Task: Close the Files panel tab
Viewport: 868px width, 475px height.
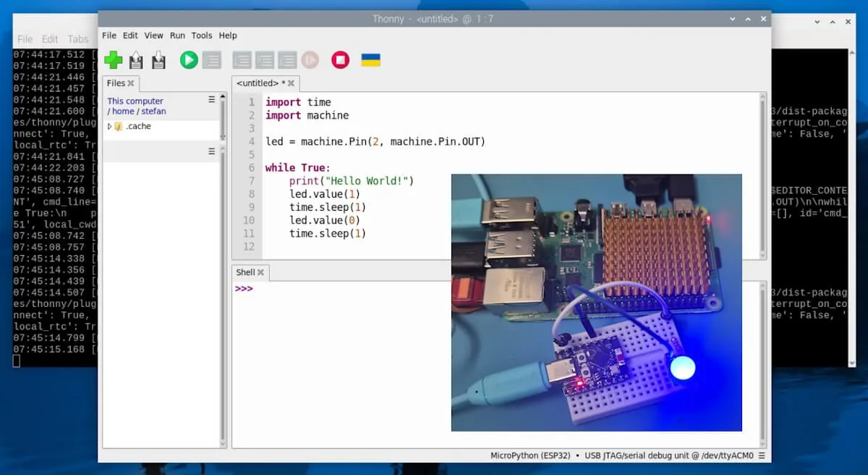Action: coord(131,83)
